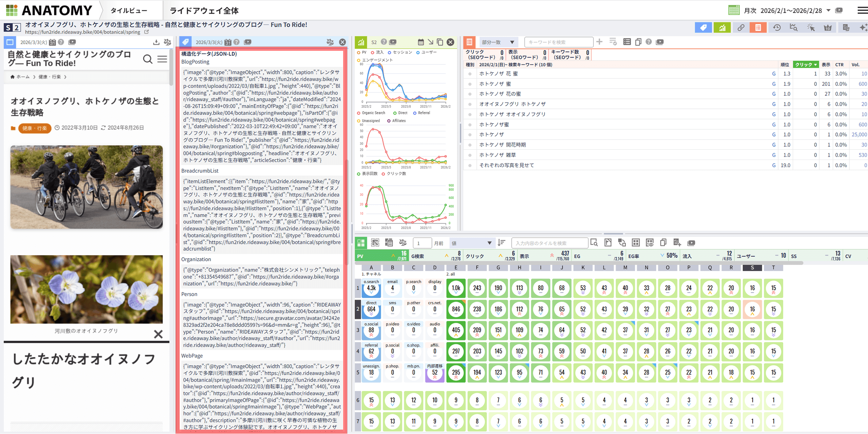
Task: Toggle the クリック数 legend marker
Action: 383,174
